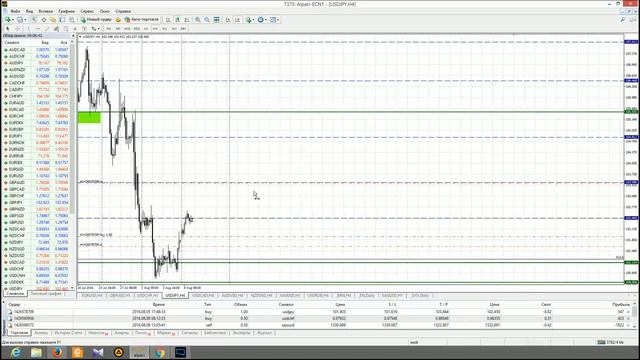Viewport: 640px width, 360px height.
Task: Click the zoom in magnifier icon
Action: [198, 20]
